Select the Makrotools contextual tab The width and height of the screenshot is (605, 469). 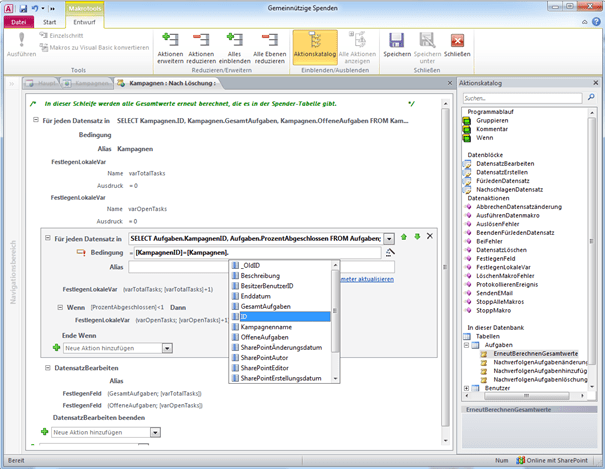85,8
